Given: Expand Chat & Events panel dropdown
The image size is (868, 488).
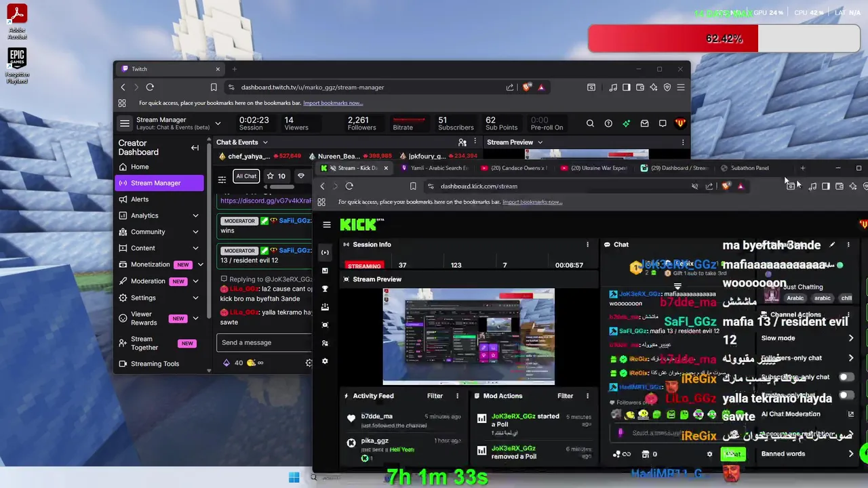Looking at the screenshot, I should pos(265,142).
